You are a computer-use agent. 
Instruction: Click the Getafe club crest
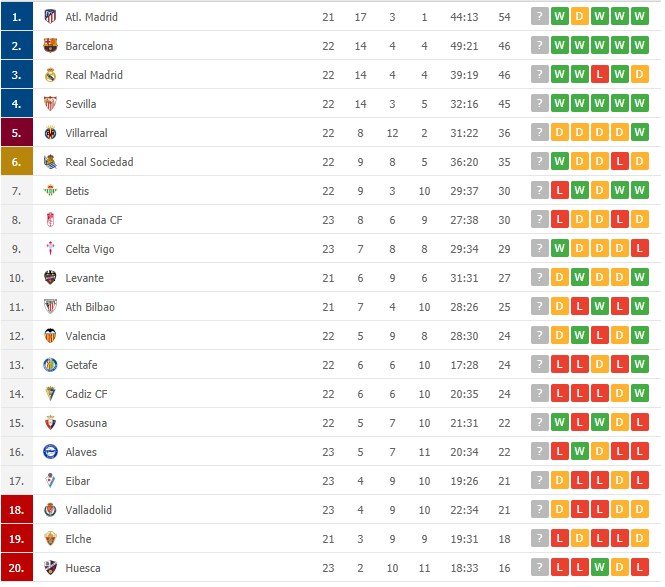tap(50, 365)
